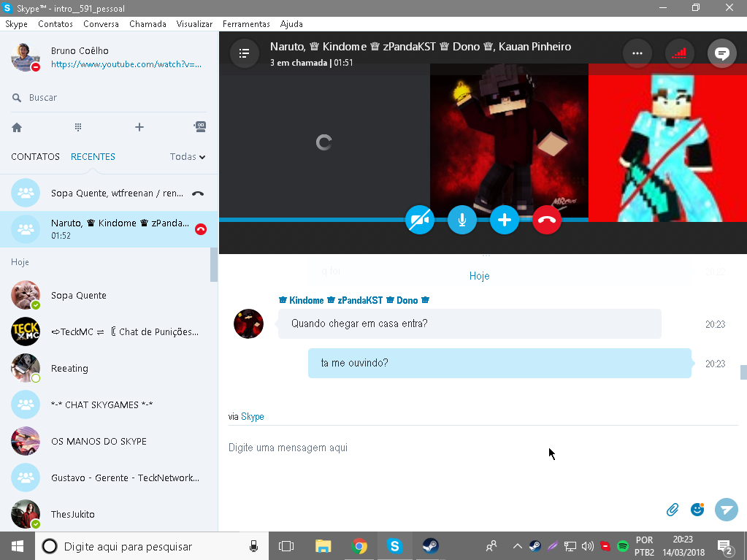Toggle the participant list icon in call header

pyautogui.click(x=245, y=53)
